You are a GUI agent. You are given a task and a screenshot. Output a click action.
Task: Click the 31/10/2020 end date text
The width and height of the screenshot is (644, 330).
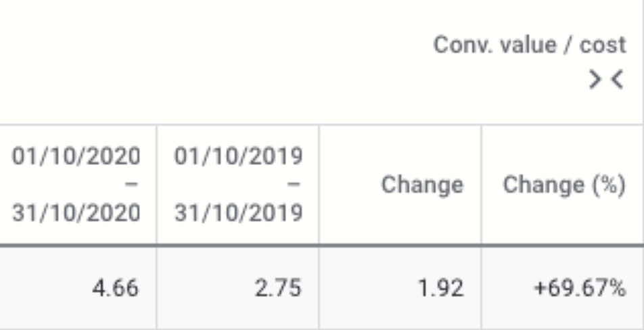[x=76, y=213]
